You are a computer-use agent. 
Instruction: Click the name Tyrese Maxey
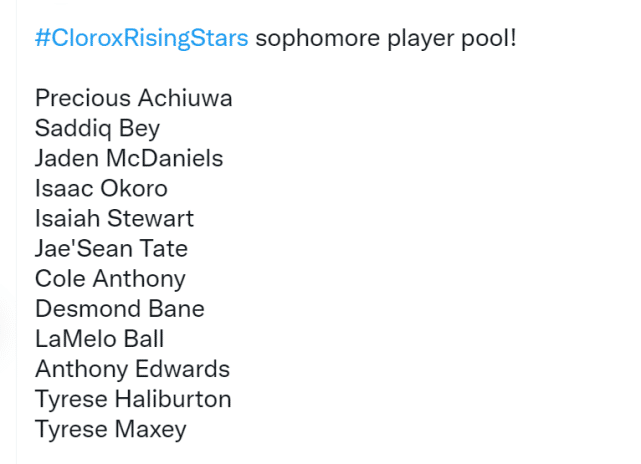pyautogui.click(x=110, y=429)
